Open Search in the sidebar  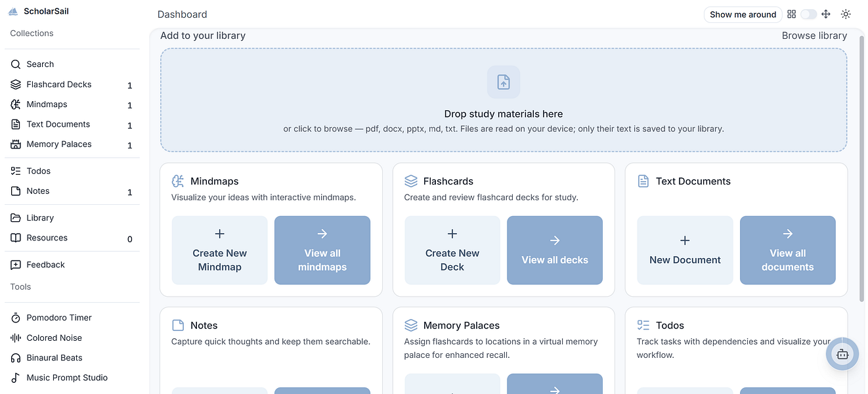tap(72, 64)
